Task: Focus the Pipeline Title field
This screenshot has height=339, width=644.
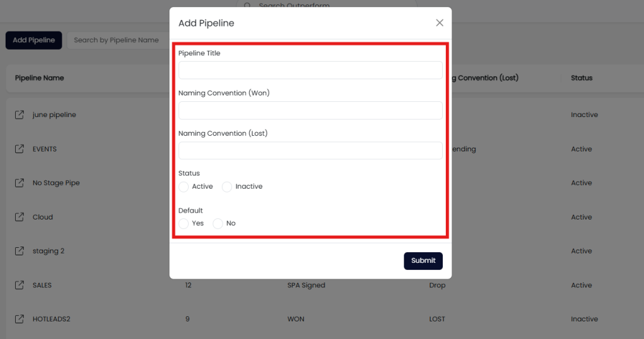Action: (x=310, y=70)
